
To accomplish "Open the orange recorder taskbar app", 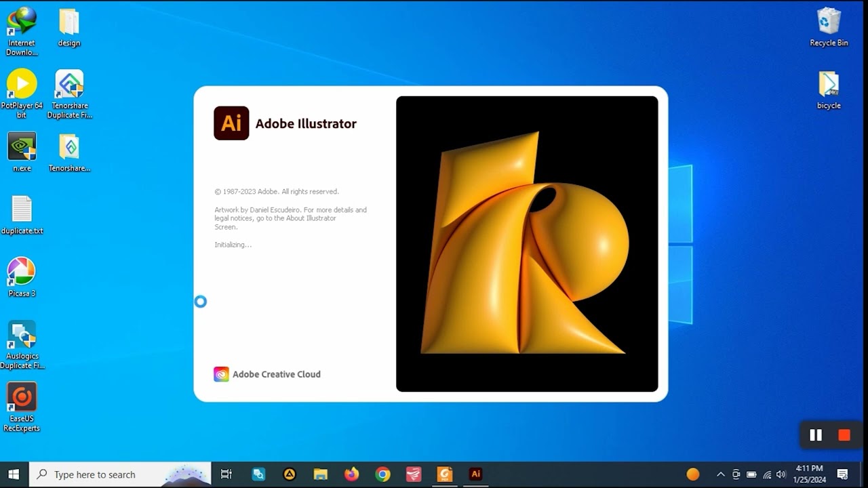I will 445,474.
